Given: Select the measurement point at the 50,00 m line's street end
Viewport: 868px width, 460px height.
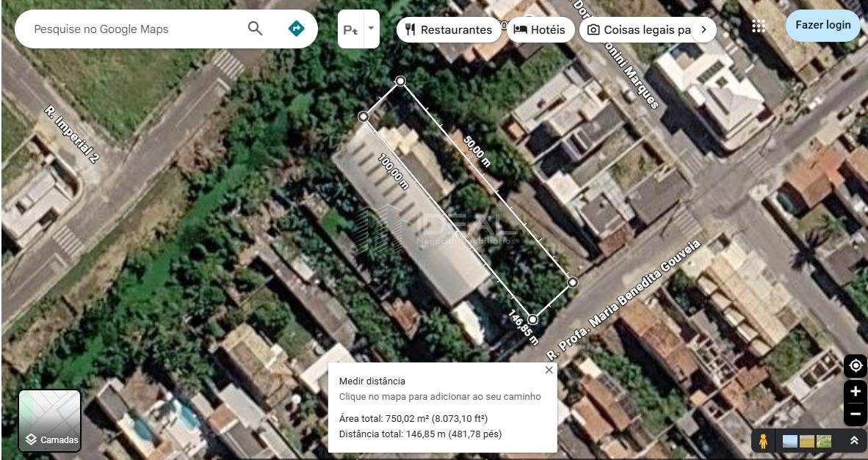Looking at the screenshot, I should [573, 282].
